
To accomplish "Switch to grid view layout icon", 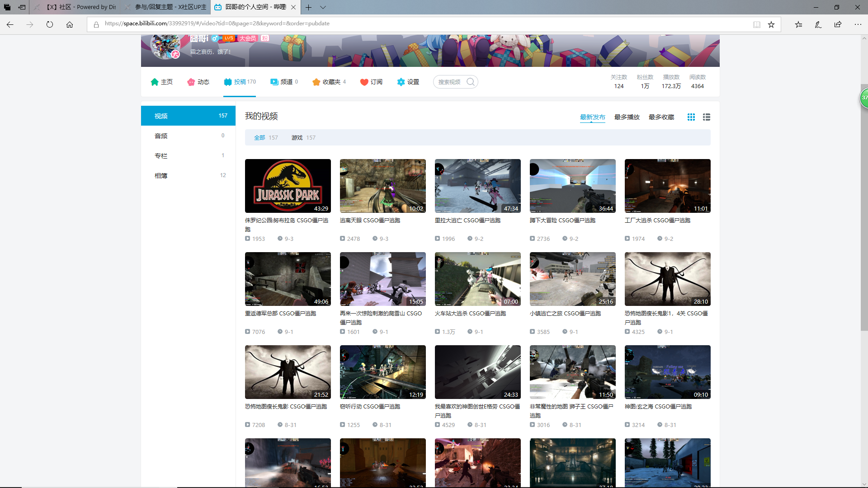I will pyautogui.click(x=691, y=117).
